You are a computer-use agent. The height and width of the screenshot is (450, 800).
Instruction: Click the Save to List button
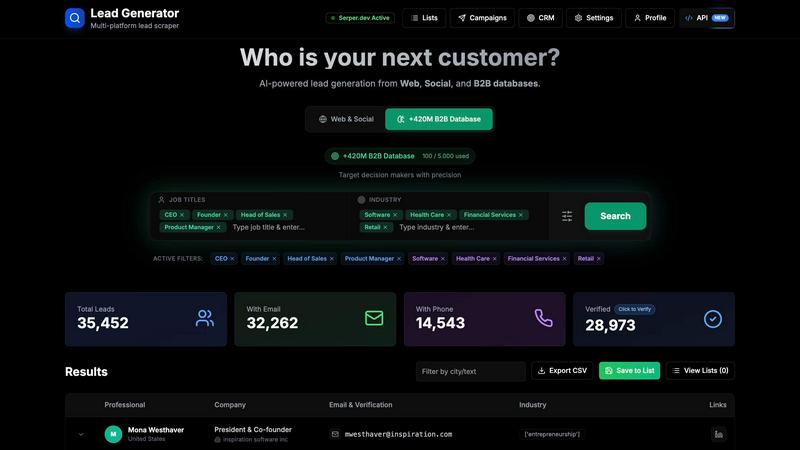[x=630, y=371]
